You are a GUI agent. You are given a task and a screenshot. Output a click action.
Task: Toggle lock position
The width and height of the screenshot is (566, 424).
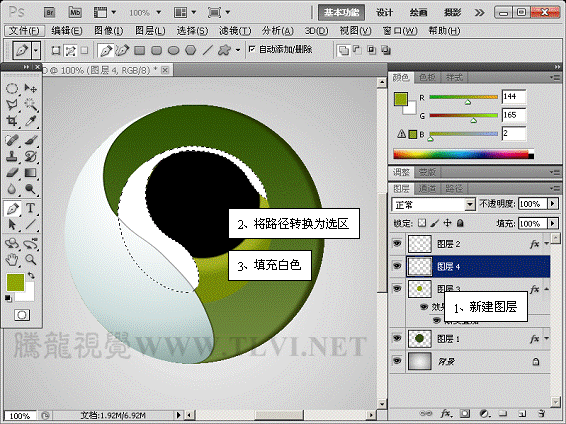[x=447, y=223]
